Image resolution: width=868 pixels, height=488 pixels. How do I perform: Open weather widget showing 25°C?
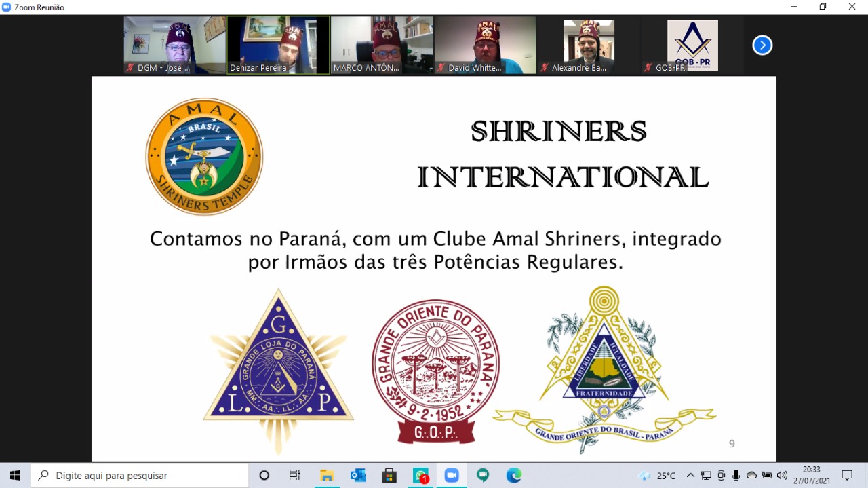657,476
